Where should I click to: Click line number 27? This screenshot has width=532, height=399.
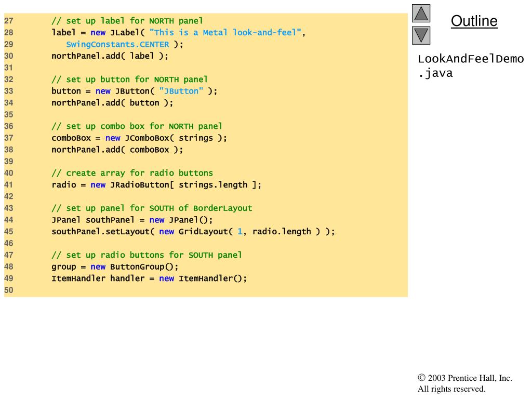point(9,21)
